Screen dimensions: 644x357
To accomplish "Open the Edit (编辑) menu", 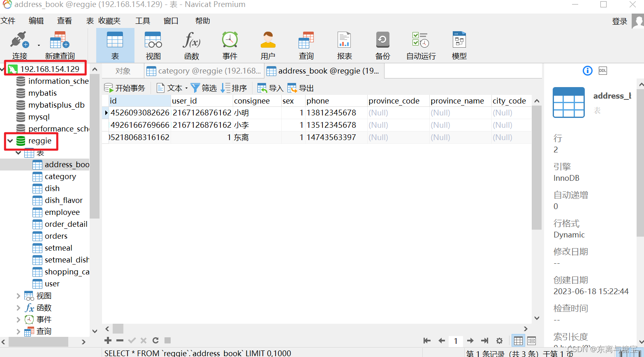I will (36, 21).
